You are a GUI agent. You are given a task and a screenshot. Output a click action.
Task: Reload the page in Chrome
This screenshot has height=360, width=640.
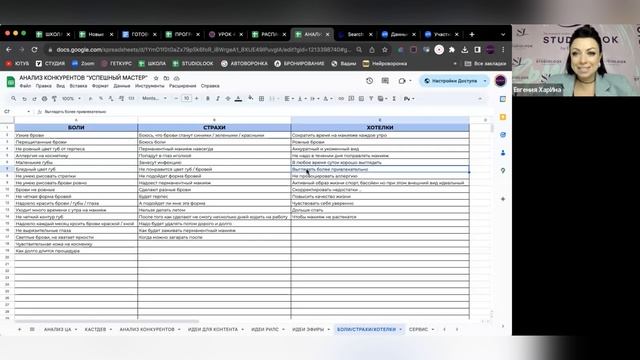[34, 49]
